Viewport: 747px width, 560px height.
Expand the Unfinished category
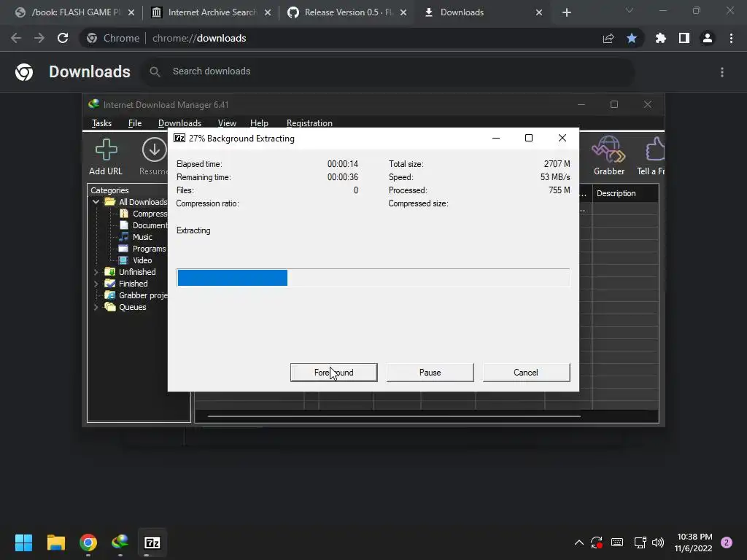[x=96, y=272]
